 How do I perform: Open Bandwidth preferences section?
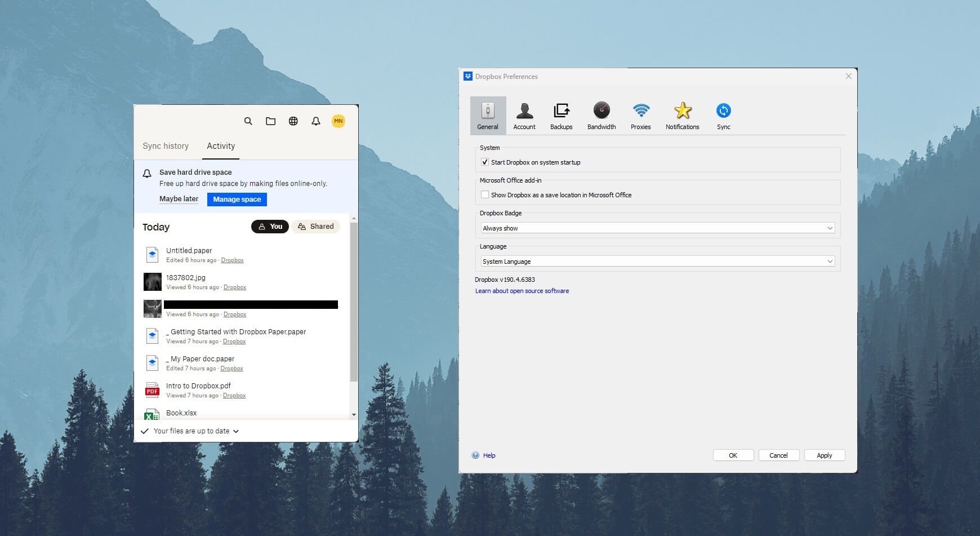[x=602, y=116]
